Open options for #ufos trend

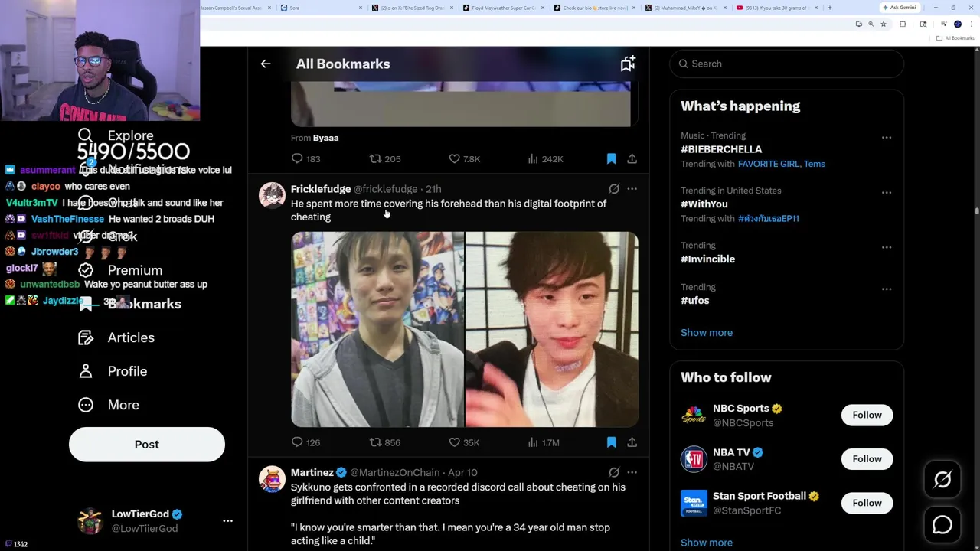pyautogui.click(x=887, y=289)
